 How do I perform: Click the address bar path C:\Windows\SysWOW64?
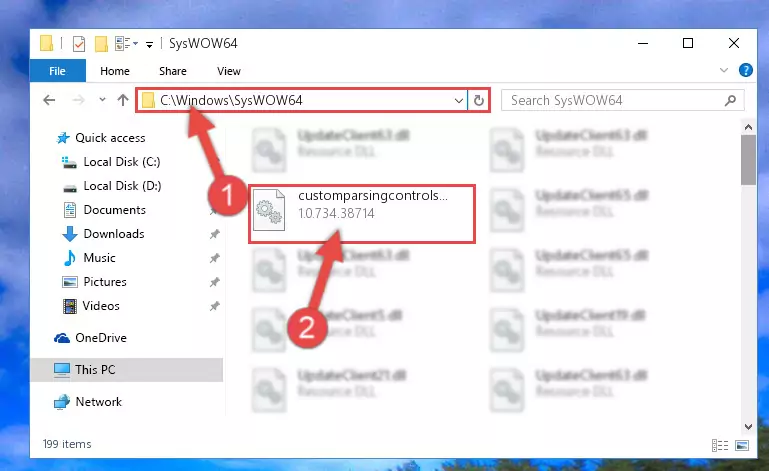tap(231, 101)
